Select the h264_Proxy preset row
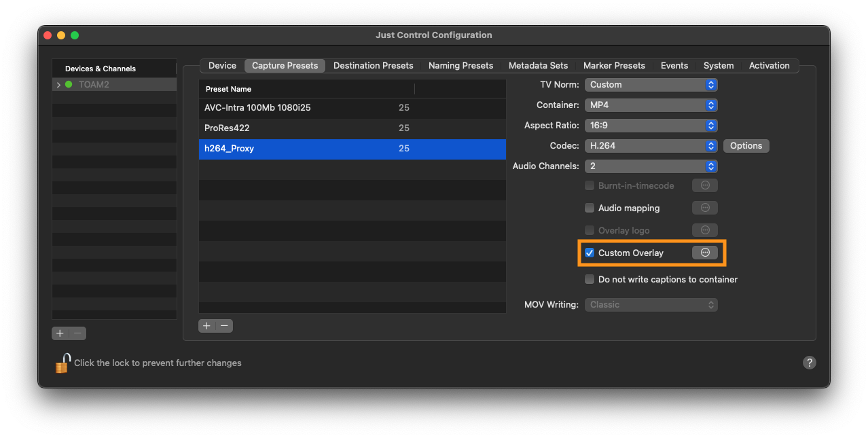This screenshot has height=438, width=868. coord(352,149)
